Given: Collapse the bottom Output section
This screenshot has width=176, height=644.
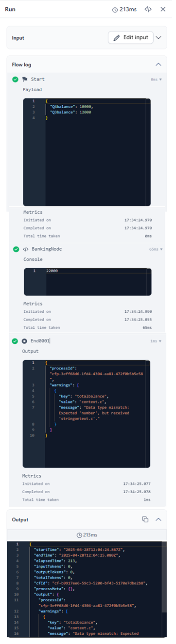Looking at the screenshot, I should tap(158, 519).
